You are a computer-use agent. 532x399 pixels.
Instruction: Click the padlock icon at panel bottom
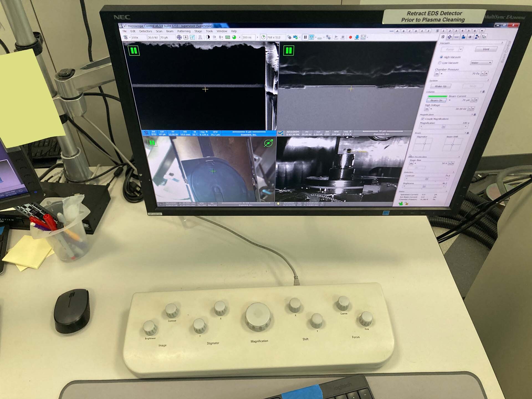tap(406, 203)
